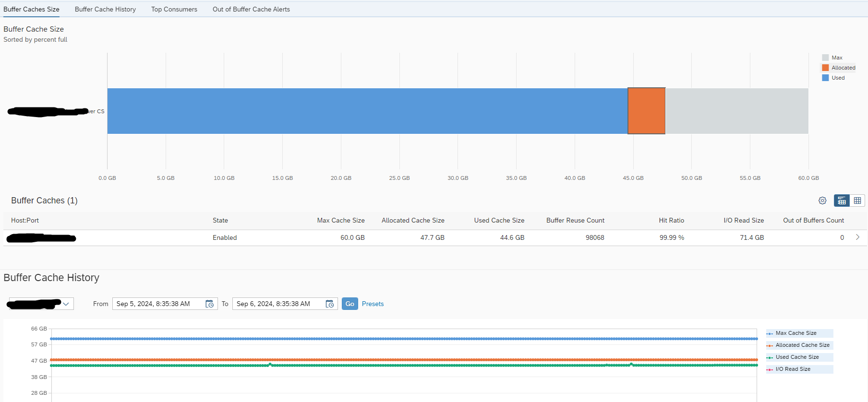This screenshot has width=868, height=402.
Task: Toggle the Max legend swatch
Action: click(x=825, y=58)
